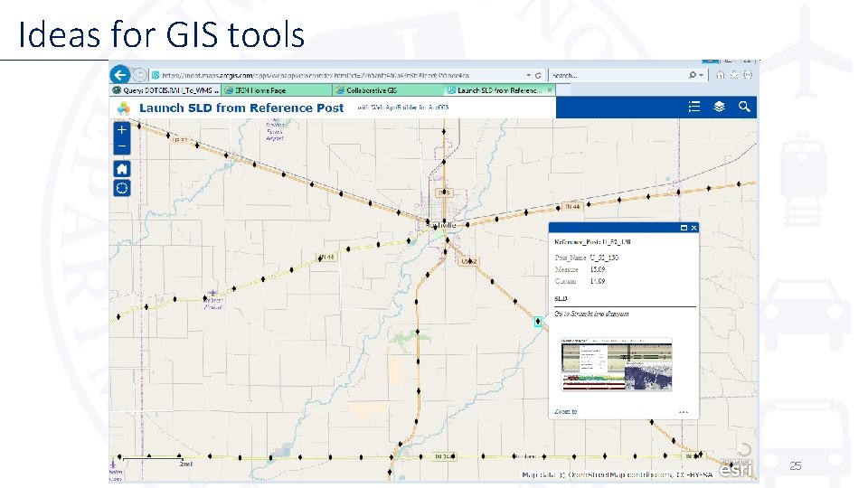This screenshot has height=488, width=868.
Task: Open browser favorites star icon
Action: pyautogui.click(x=734, y=75)
